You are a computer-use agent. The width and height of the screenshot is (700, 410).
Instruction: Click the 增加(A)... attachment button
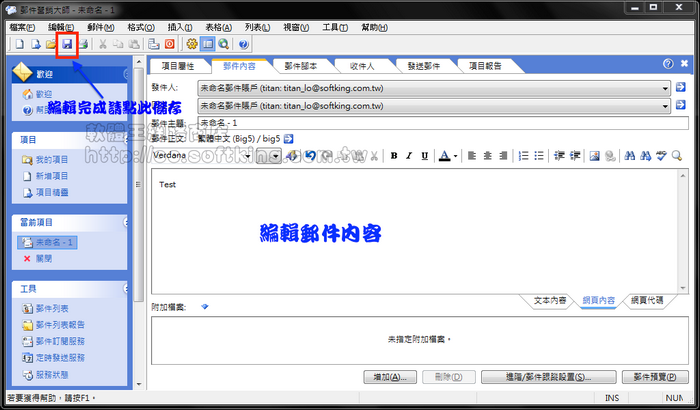(x=388, y=377)
